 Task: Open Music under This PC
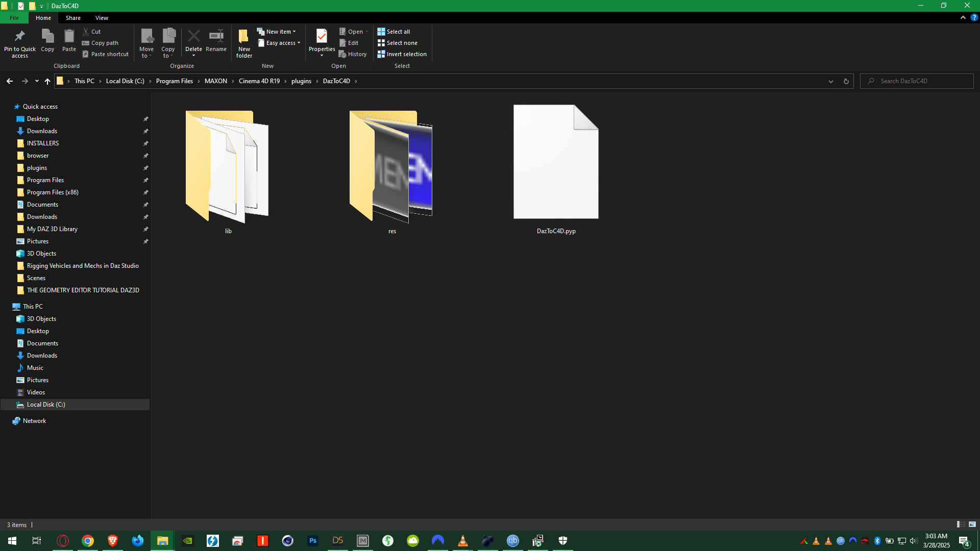(35, 368)
